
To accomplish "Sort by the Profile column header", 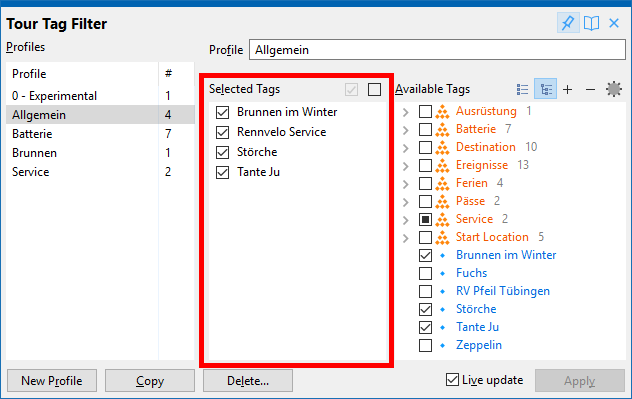I will (x=82, y=74).
